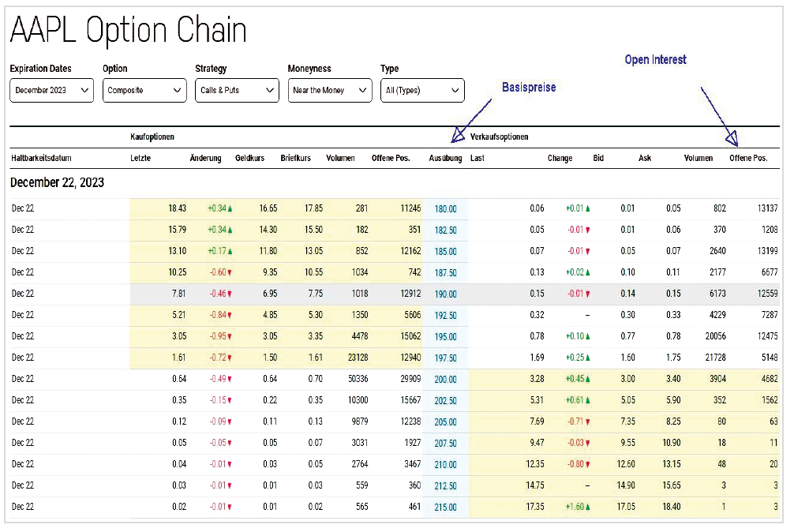The height and width of the screenshot is (532, 794).
Task: Click strike price 200.00
Action: [445, 379]
